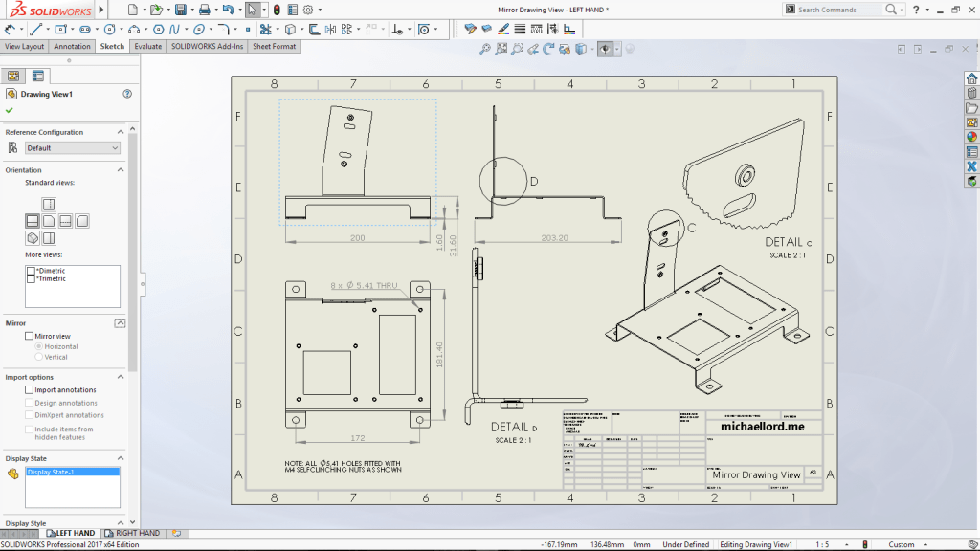The width and height of the screenshot is (980, 551).
Task: Click the Line Thickness icon
Action: pyautogui.click(x=520, y=29)
